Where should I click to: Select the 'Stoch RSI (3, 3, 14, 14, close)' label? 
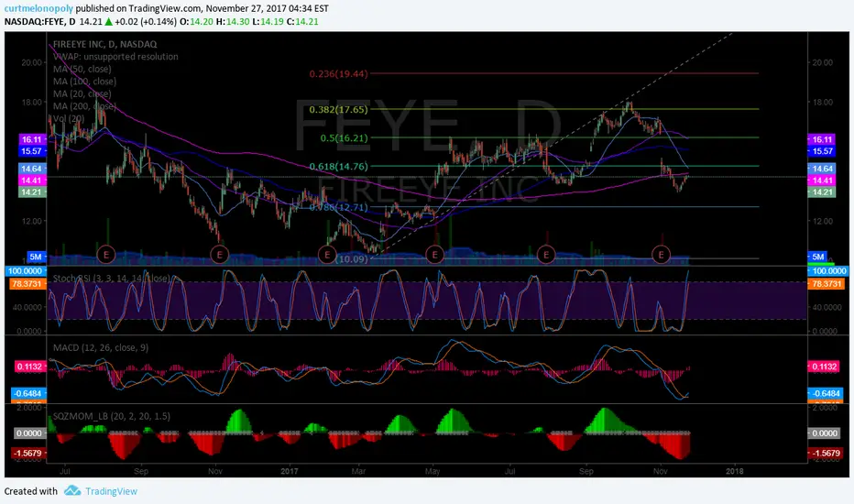(111, 279)
